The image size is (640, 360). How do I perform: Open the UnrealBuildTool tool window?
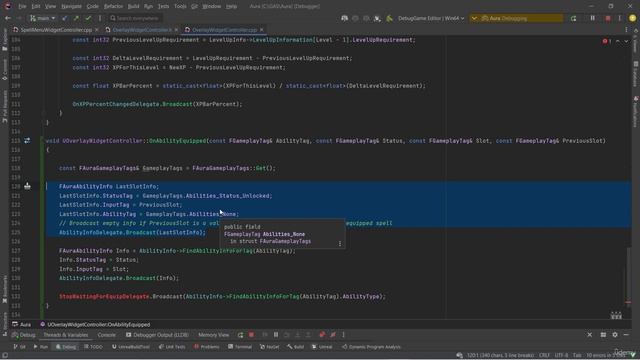coord(131,347)
